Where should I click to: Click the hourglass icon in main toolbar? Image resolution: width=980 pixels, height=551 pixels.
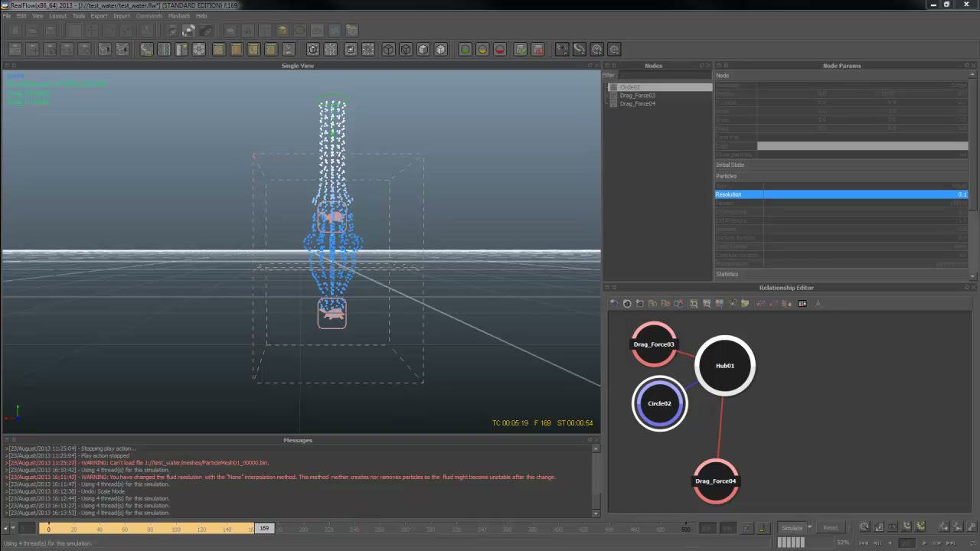click(x=289, y=50)
